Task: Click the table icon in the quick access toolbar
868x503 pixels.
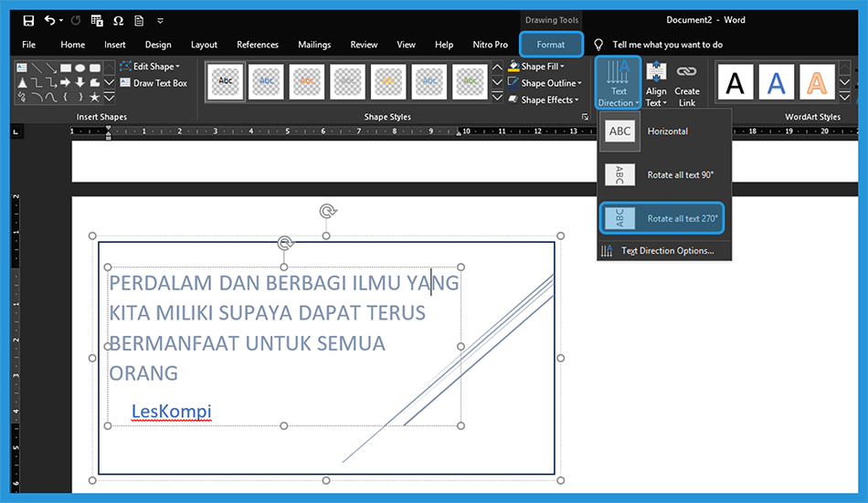Action: point(97,20)
